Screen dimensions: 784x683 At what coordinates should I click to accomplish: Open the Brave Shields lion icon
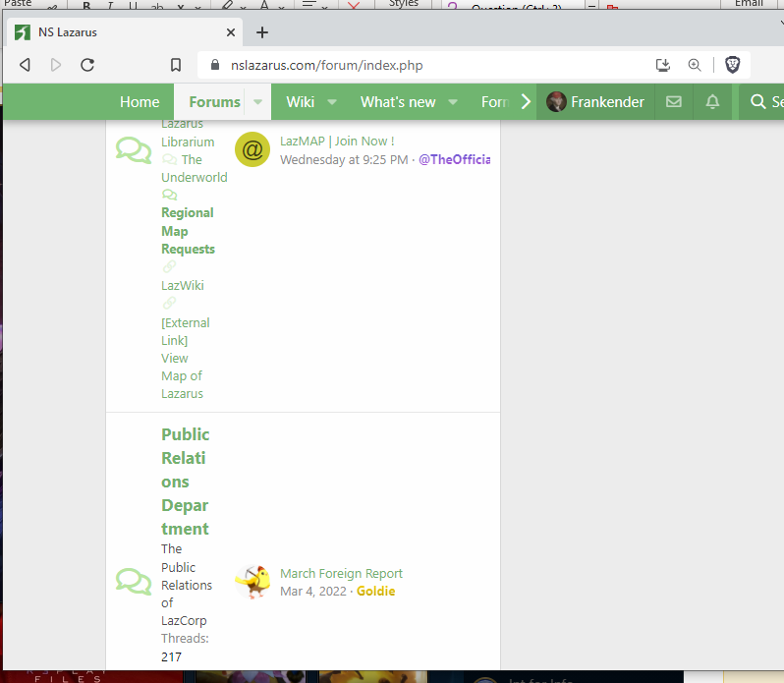tap(732, 65)
